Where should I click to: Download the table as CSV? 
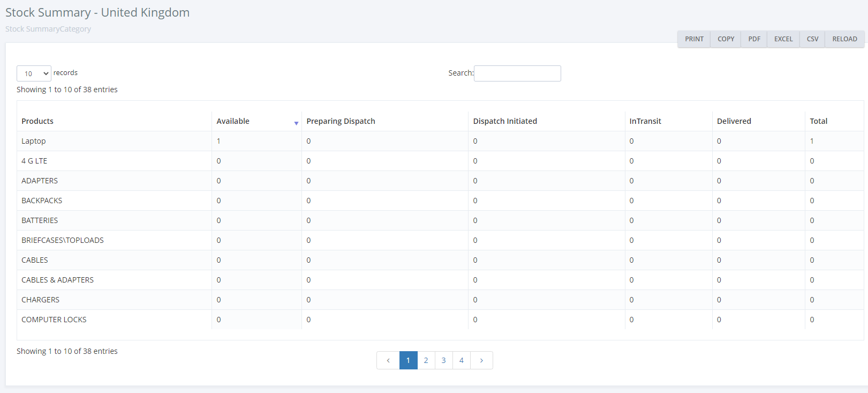(812, 39)
